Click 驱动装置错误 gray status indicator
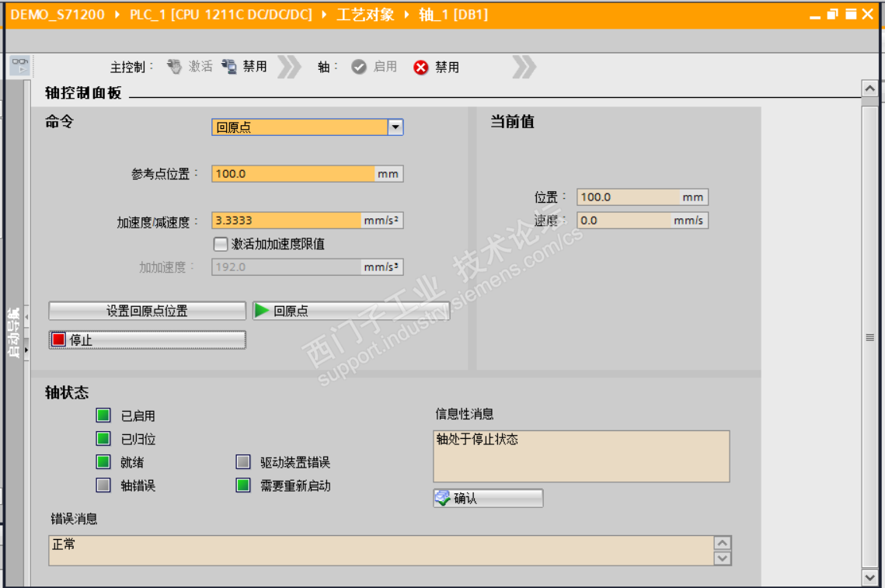Image resolution: width=885 pixels, height=588 pixels. coord(243,462)
